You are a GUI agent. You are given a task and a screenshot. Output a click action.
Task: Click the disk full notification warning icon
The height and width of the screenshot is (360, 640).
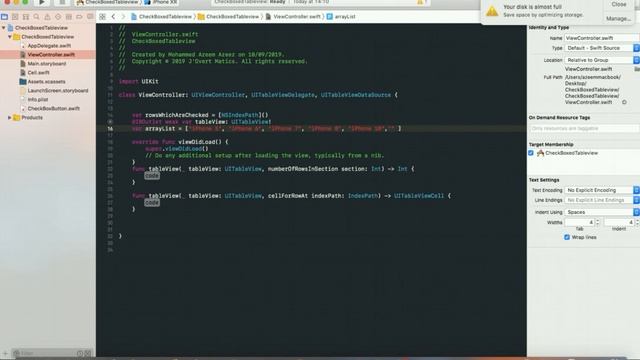[x=492, y=11]
